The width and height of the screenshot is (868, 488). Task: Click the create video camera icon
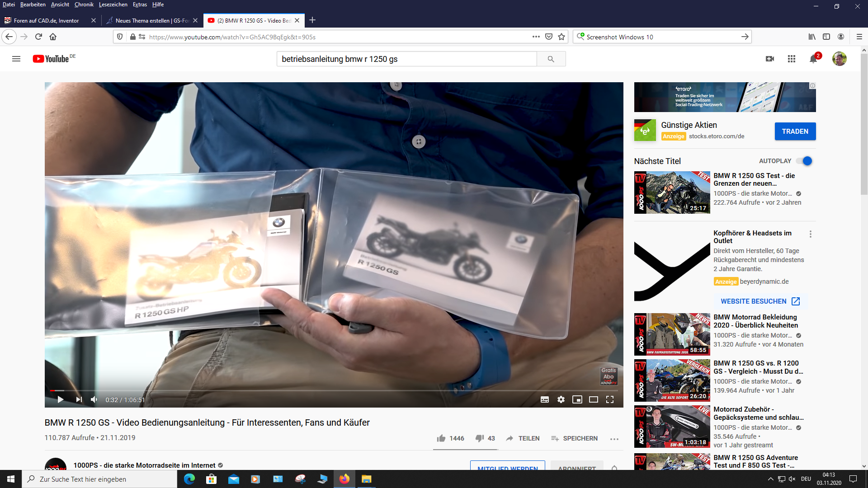(x=770, y=59)
